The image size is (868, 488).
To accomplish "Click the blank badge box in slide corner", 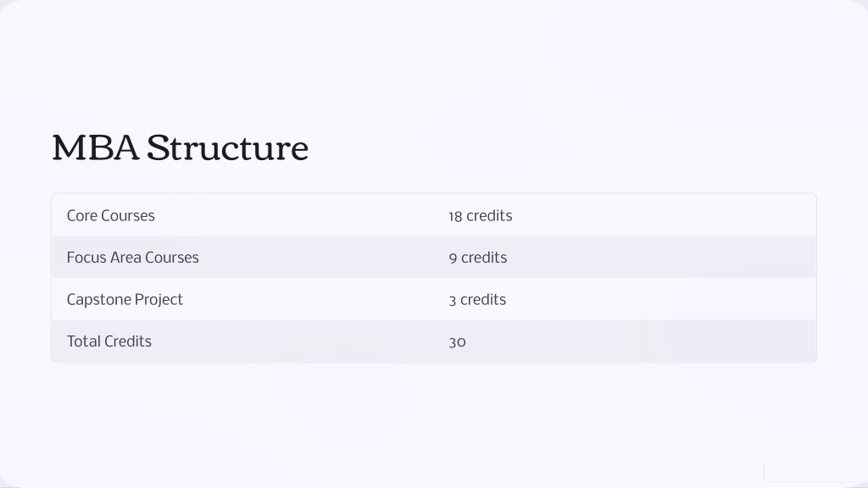I will coord(811,472).
